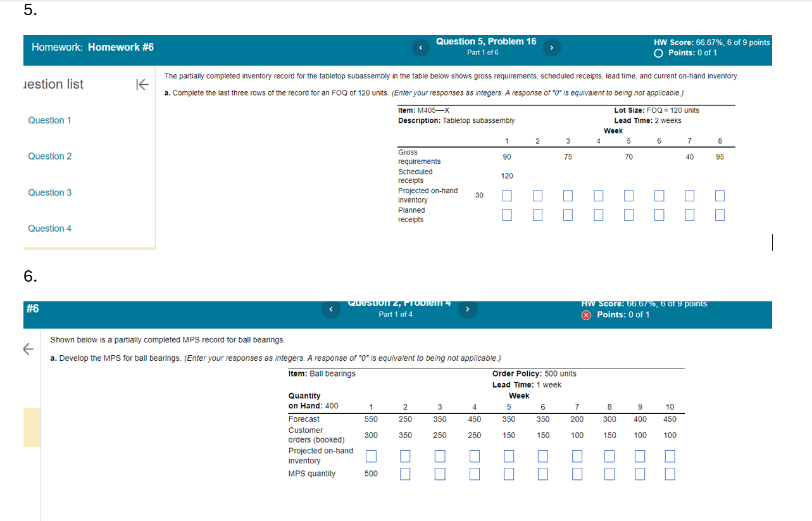This screenshot has height=521, width=812.
Task: Click projected on-hand inventory field for week 1 tabletop
Action: click(507, 196)
